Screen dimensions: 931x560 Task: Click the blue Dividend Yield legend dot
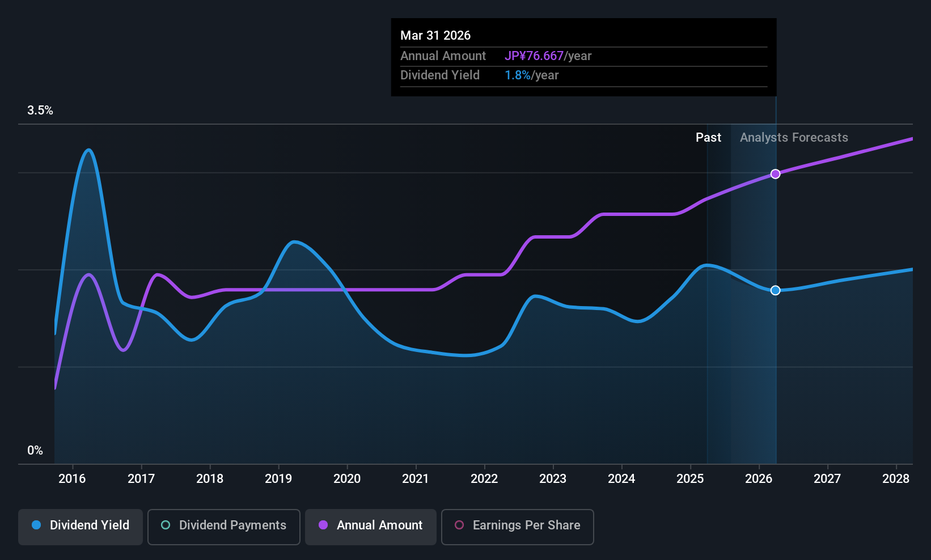[x=36, y=525]
